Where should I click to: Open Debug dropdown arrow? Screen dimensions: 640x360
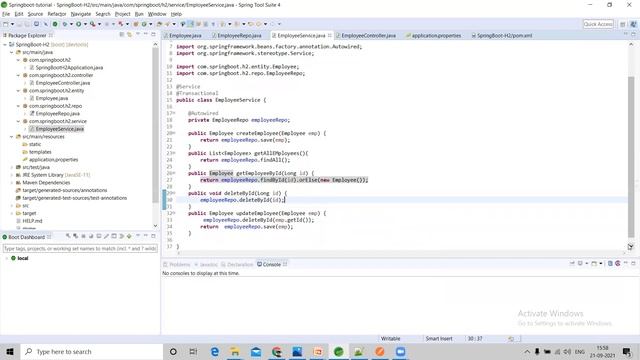pos(71,24)
